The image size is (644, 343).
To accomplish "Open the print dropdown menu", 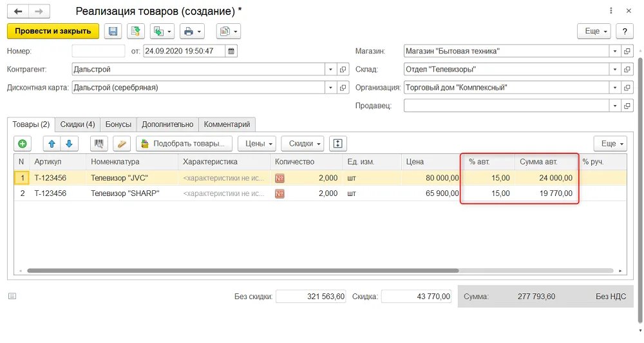I will [192, 31].
